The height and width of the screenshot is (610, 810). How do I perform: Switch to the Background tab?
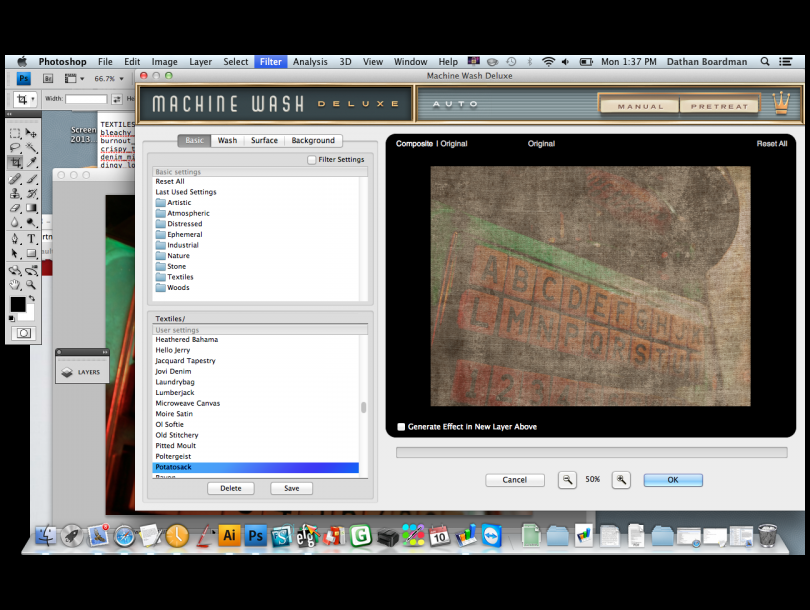click(x=313, y=140)
